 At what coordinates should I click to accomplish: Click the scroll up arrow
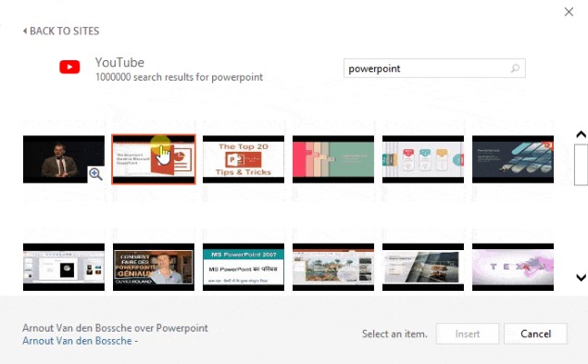(581, 134)
